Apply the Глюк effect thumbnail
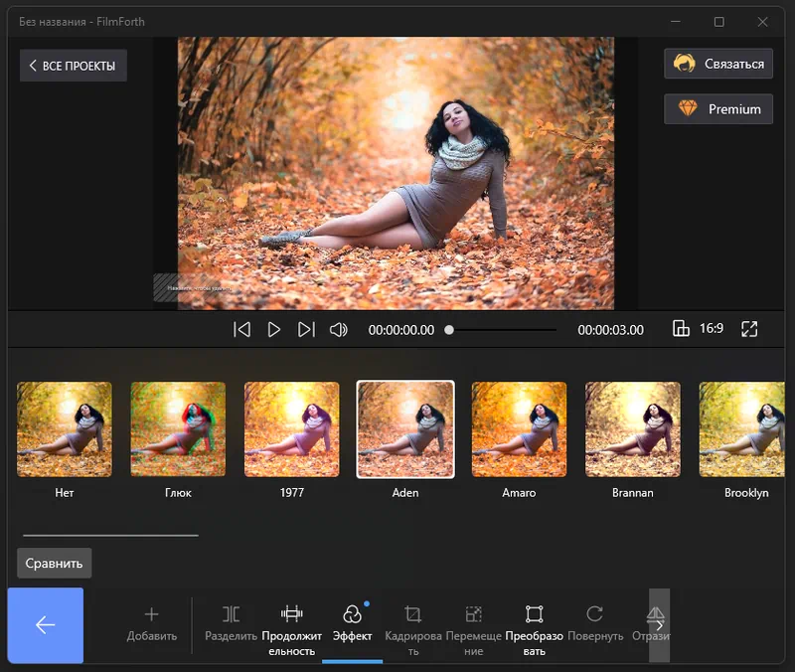The height and width of the screenshot is (672, 795). tap(179, 429)
